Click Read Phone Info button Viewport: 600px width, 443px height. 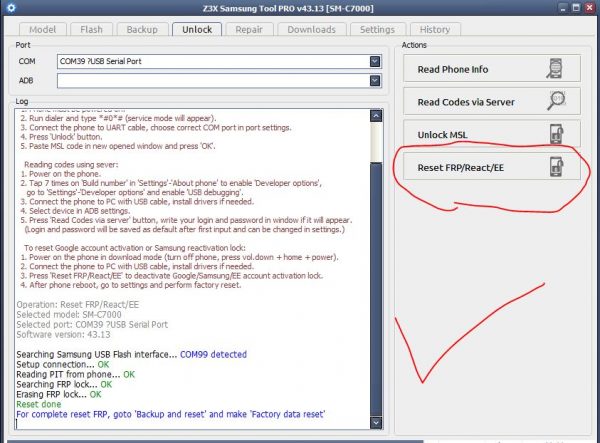click(492, 69)
